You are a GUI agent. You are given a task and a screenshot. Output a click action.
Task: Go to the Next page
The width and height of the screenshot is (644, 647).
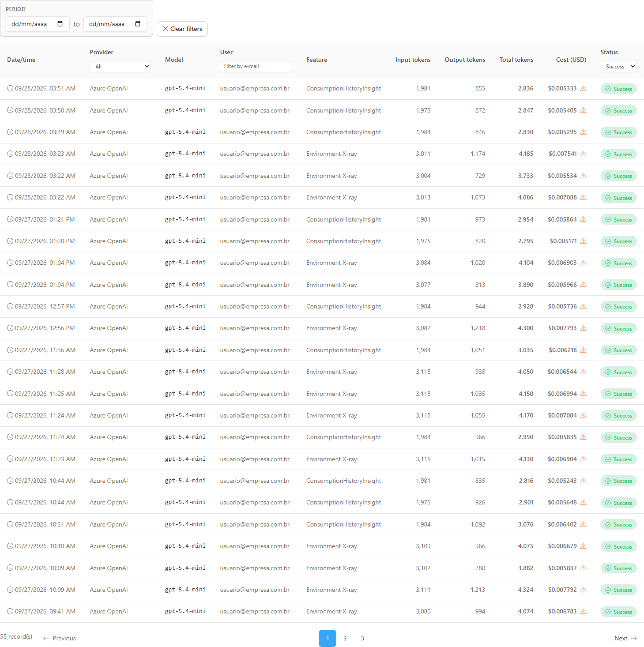click(x=625, y=638)
